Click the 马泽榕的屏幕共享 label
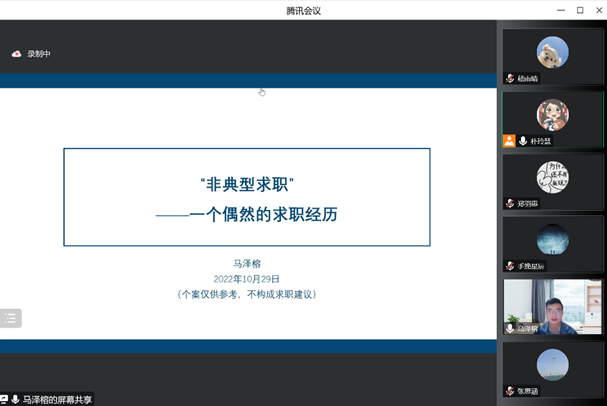Image resolution: width=607 pixels, height=406 pixels. point(58,399)
